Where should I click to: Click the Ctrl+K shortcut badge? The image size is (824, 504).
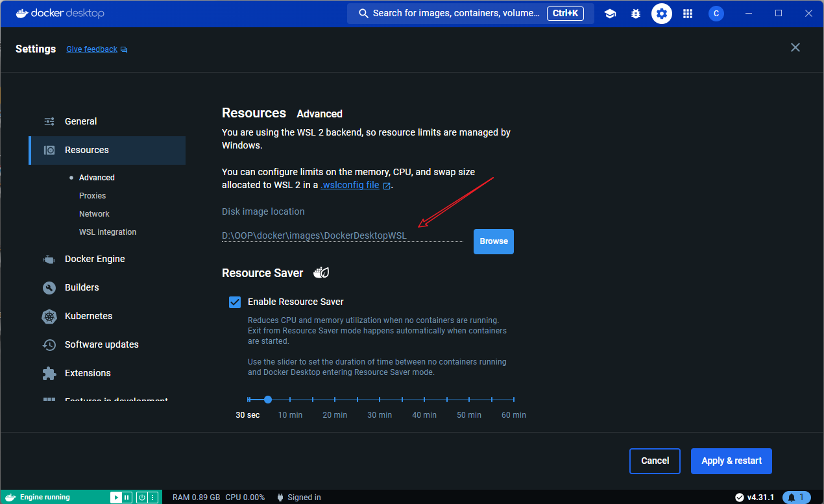(565, 14)
